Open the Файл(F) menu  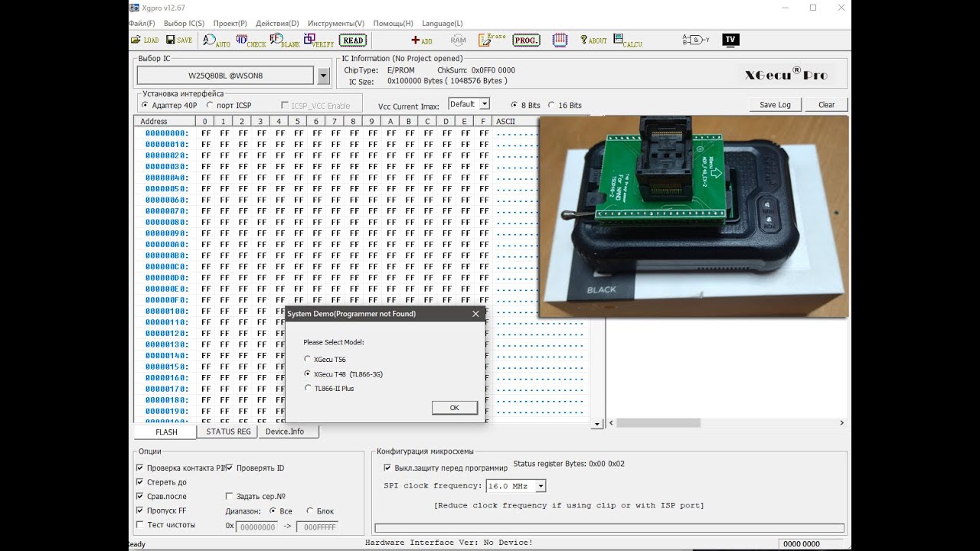pyautogui.click(x=142, y=24)
